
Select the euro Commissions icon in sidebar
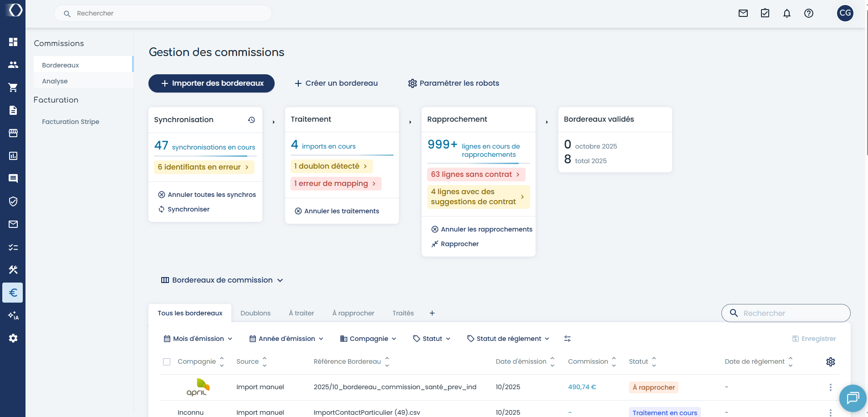pos(13,292)
